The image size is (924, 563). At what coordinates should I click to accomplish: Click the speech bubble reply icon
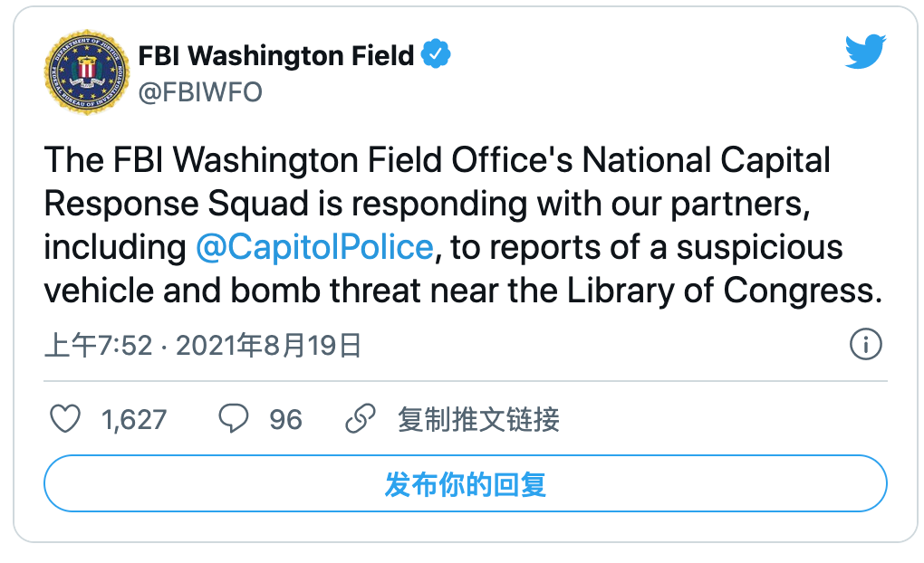234,418
